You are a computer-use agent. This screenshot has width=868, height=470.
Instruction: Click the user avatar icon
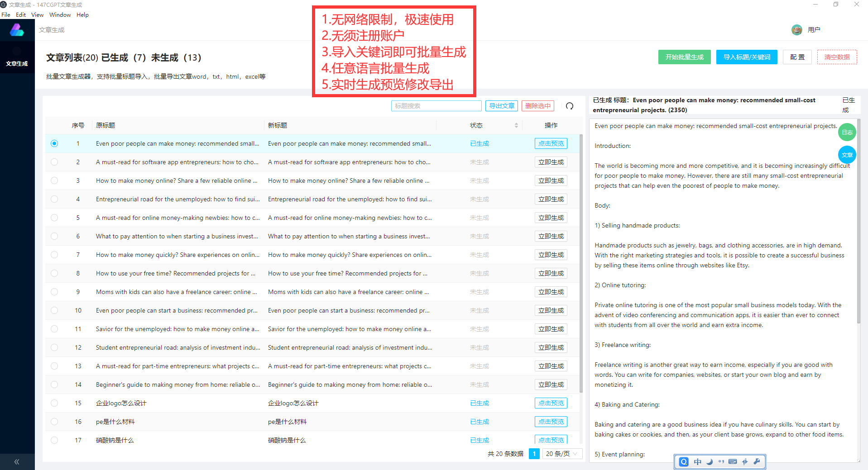796,30
